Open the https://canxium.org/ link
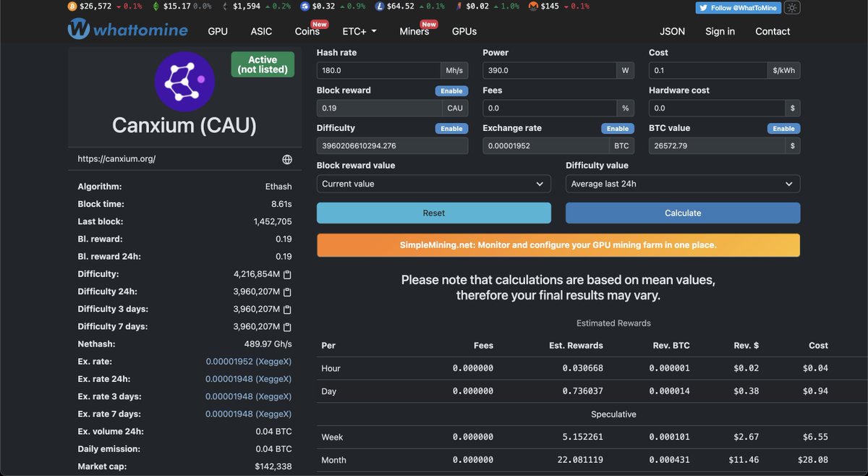The width and height of the screenshot is (868, 476). [x=116, y=159]
